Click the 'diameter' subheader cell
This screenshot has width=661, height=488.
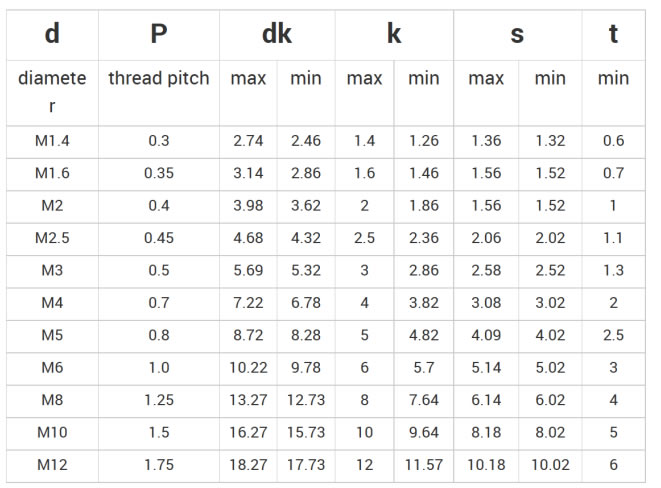click(52, 92)
